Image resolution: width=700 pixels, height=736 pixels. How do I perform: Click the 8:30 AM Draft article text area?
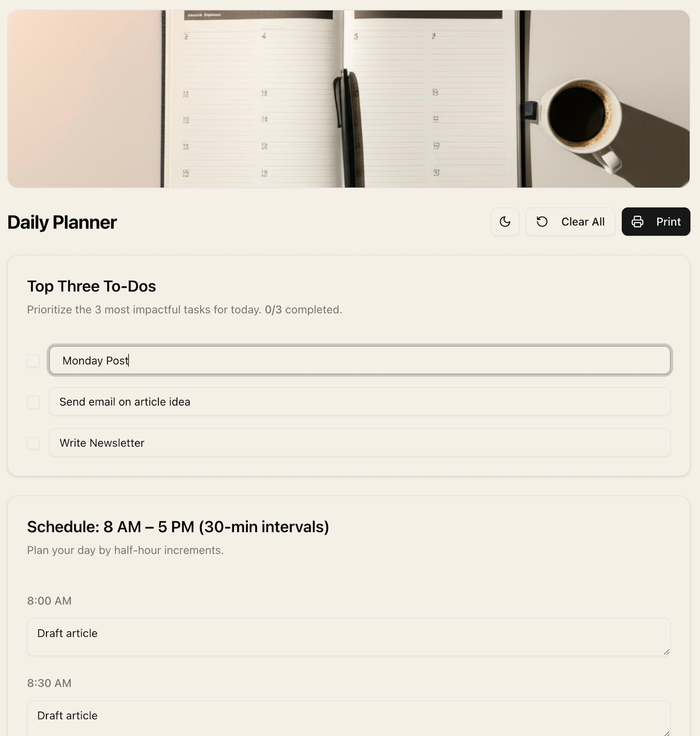[x=349, y=718]
